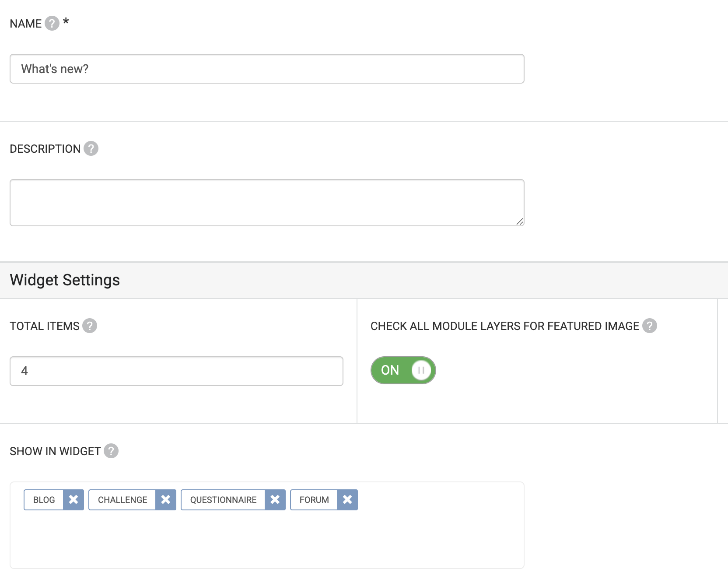Click help icon beside DESCRIPTION label
Screen dimensions: 728x569
coord(91,148)
